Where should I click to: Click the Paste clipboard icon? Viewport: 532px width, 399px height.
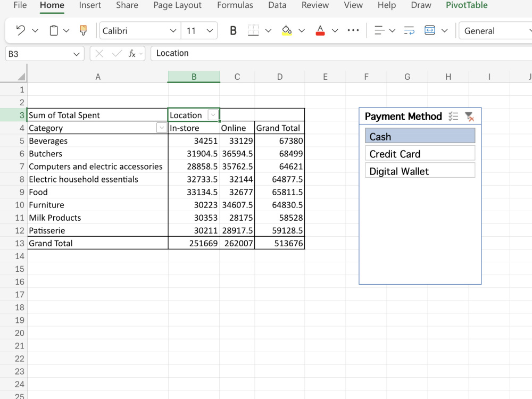(x=54, y=30)
